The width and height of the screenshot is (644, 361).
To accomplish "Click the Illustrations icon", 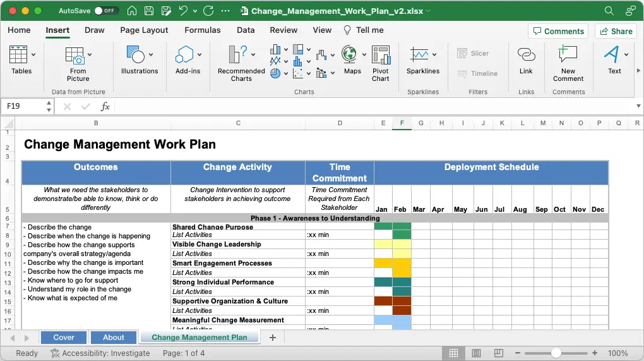I will pyautogui.click(x=136, y=54).
